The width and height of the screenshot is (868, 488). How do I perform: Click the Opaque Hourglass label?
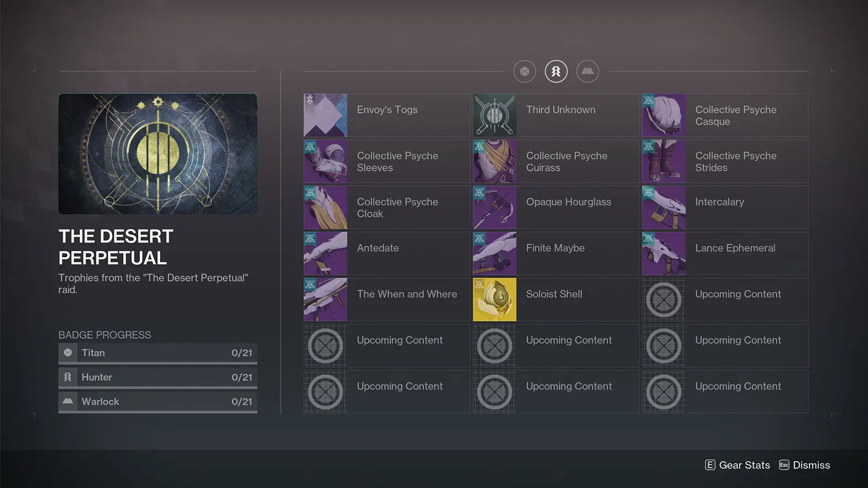[x=569, y=202]
